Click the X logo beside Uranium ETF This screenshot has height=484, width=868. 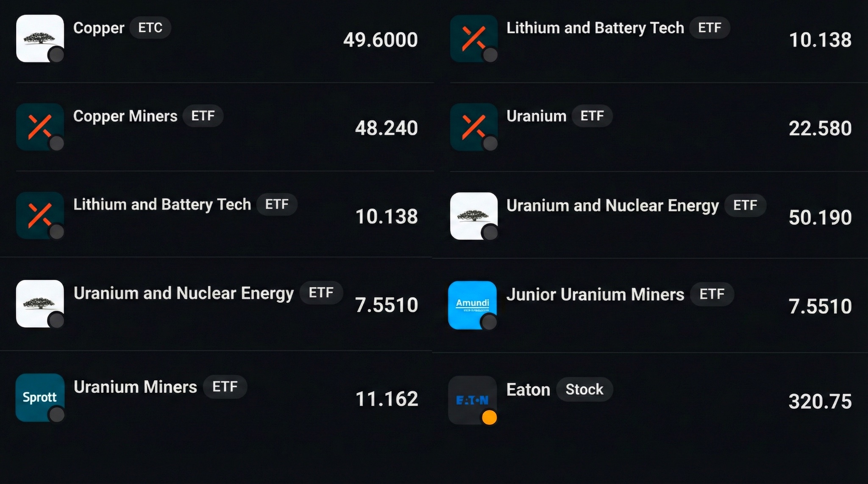tap(473, 127)
